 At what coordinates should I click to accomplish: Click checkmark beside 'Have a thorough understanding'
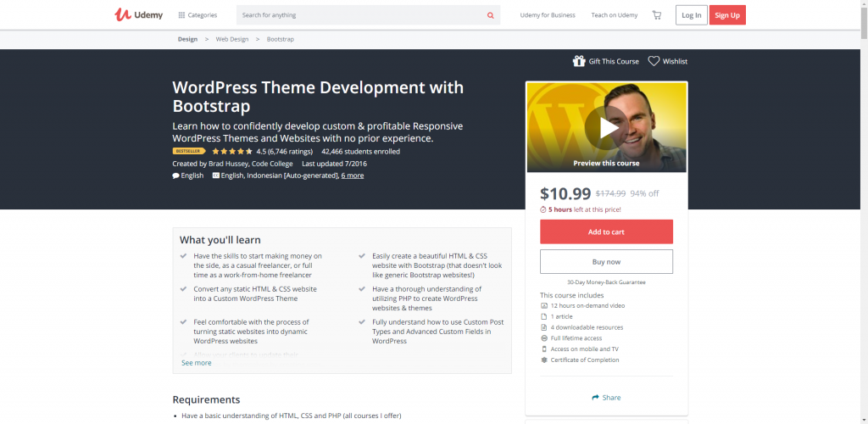tap(362, 288)
